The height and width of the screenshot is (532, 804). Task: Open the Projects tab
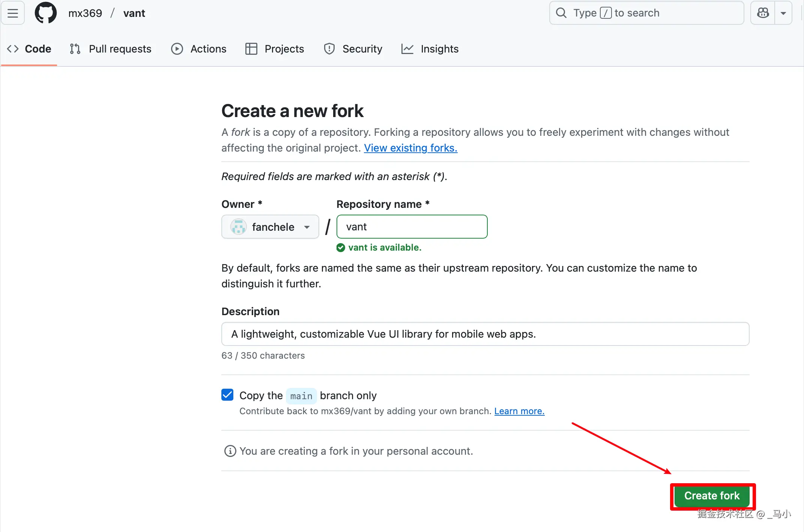[284, 49]
